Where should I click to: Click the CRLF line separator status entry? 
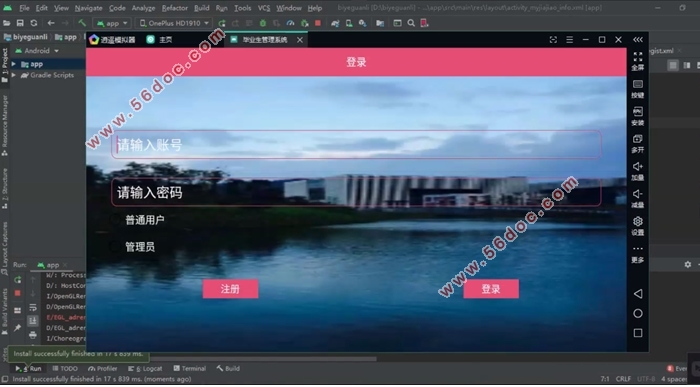click(623, 379)
